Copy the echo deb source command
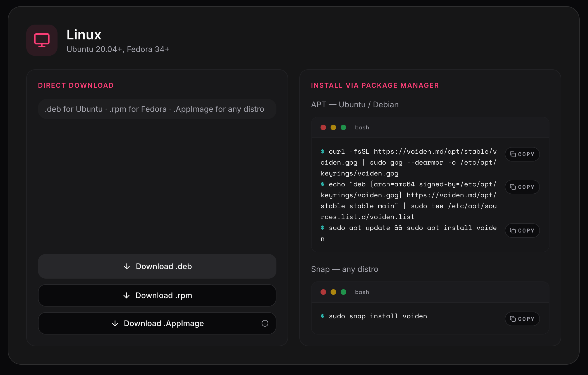The image size is (588, 375). [x=522, y=187]
